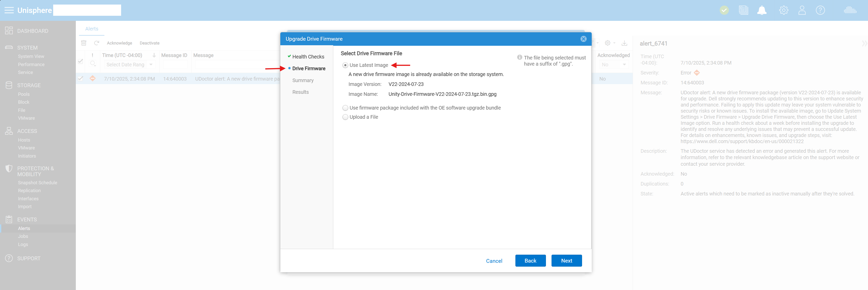The width and height of the screenshot is (868, 290).
Task: Switch to the Alerts tab
Action: 91,29
